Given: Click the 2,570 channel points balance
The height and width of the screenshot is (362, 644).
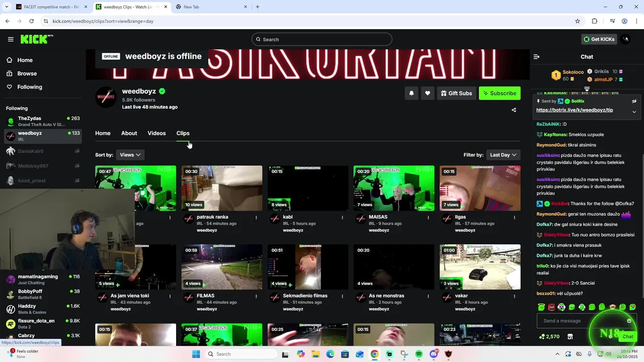Looking at the screenshot, I should tap(549, 336).
